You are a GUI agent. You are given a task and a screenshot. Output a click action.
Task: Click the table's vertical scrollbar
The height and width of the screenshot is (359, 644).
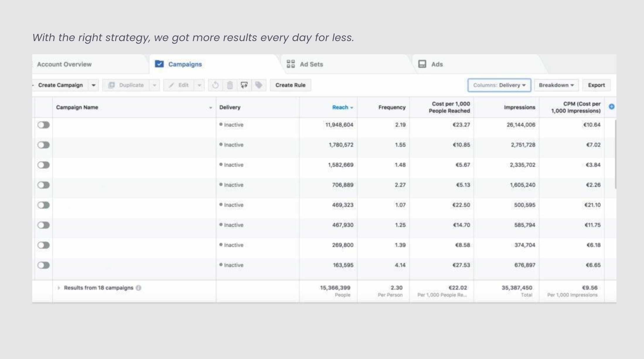tap(615, 154)
